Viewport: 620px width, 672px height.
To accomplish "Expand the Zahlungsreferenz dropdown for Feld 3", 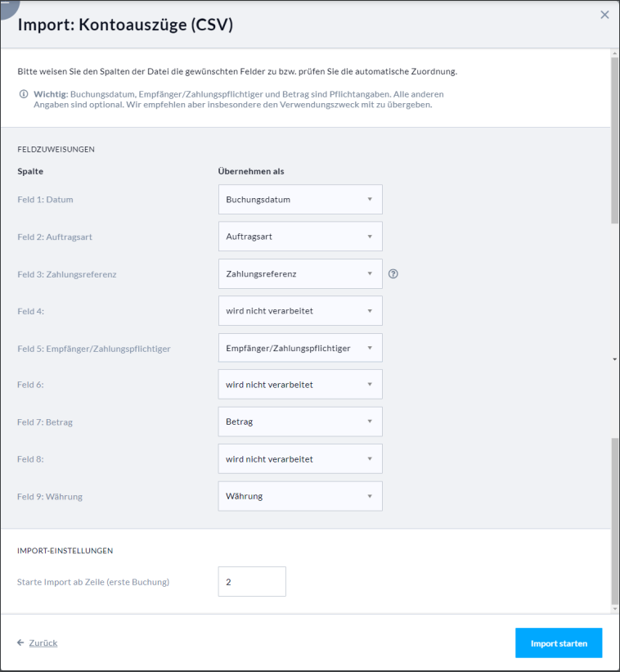I will [300, 274].
